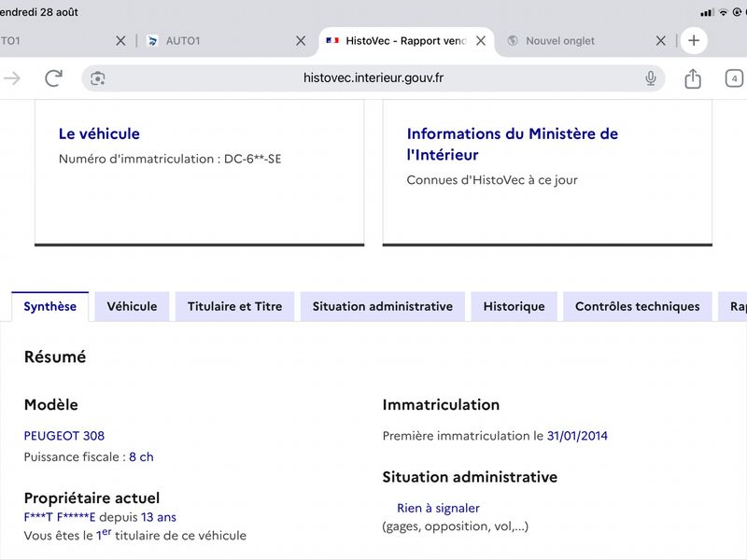Viewport: 747px width, 560px height.
Task: Tap the cellular signal bars icon
Action: [707, 13]
